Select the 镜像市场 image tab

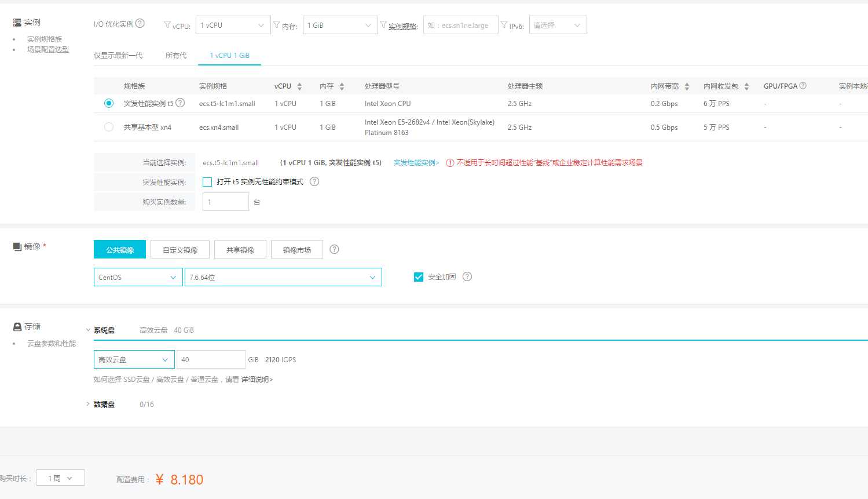click(297, 249)
